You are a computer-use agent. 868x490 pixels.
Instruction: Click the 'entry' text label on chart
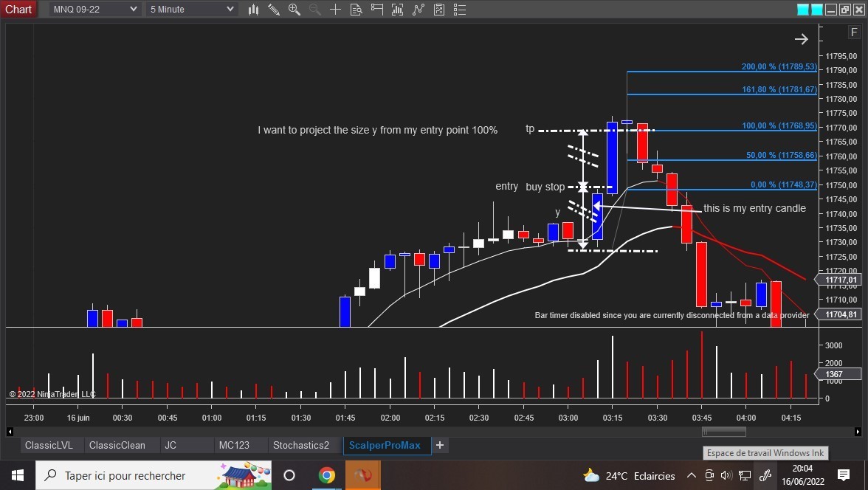506,186
